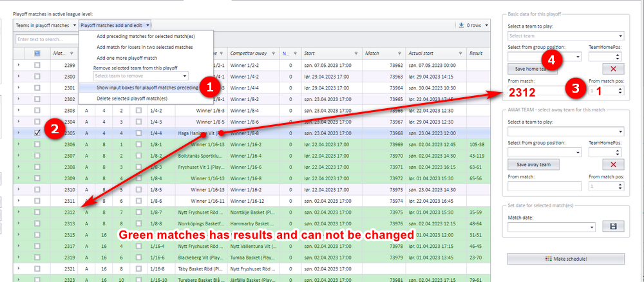
Task: Select the cell Bollstanäs Sportklu...
Action: click(201, 156)
